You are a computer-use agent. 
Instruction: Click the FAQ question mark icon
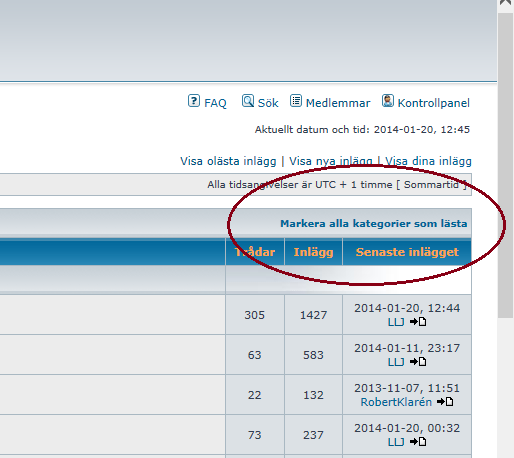[x=194, y=101]
